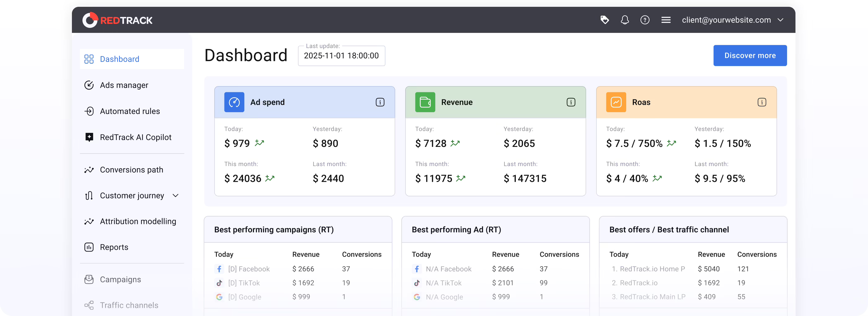Click the Roas chart icon
868x316 pixels.
point(616,102)
